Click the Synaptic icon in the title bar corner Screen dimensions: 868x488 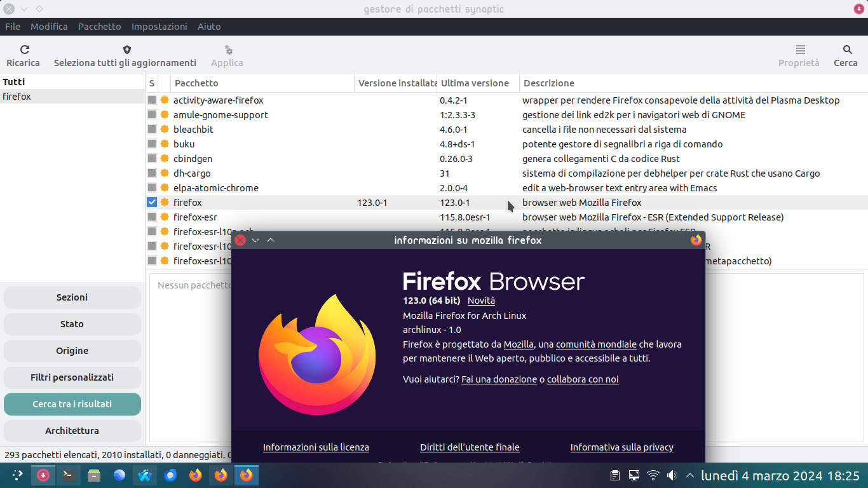859,9
